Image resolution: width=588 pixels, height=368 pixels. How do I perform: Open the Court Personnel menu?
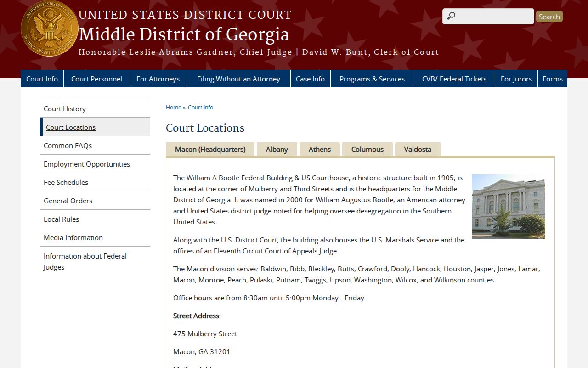[x=96, y=79]
